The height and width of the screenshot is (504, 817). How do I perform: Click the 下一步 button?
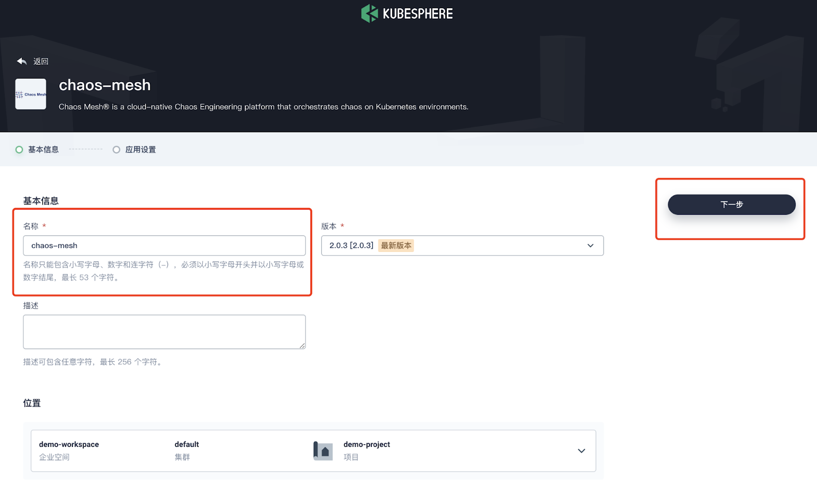[x=731, y=205]
